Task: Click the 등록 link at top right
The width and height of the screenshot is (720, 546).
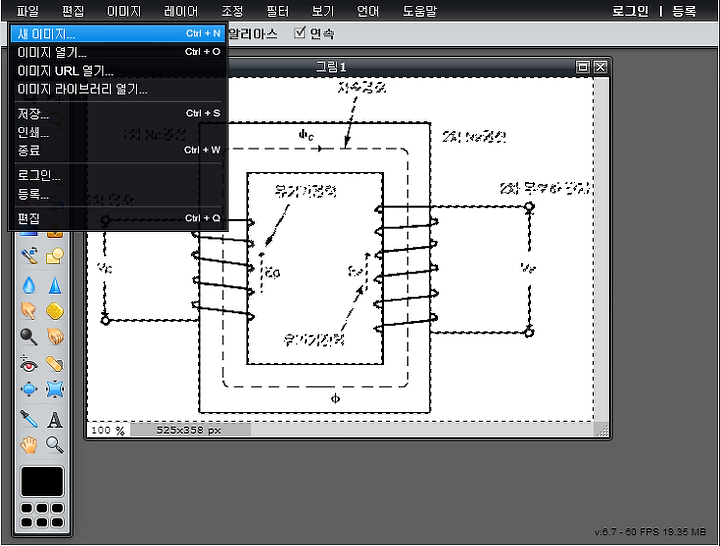Action: (684, 11)
